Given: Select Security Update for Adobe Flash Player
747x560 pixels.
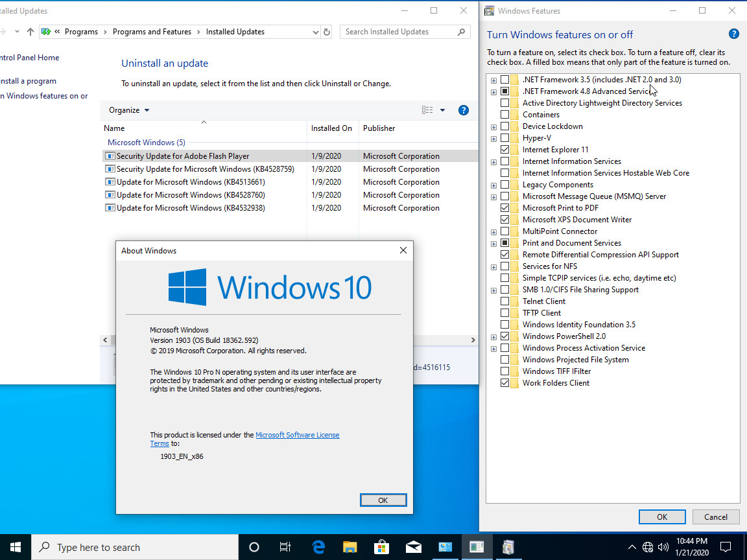Looking at the screenshot, I should 289,156.
